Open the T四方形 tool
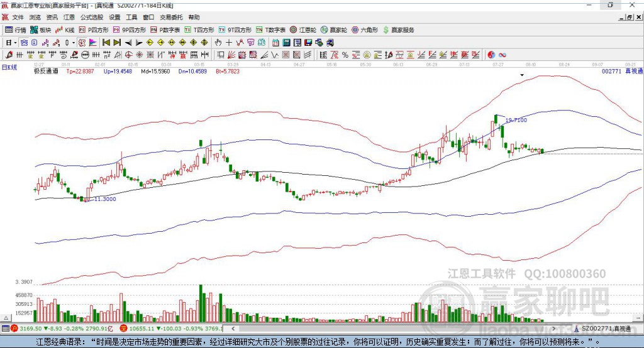The width and height of the screenshot is (644, 348). pos(199,30)
